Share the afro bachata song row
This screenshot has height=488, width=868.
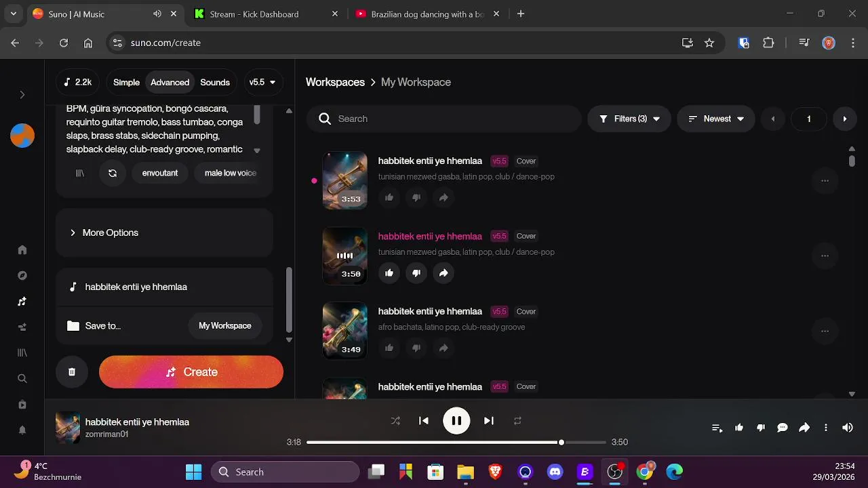(x=443, y=348)
